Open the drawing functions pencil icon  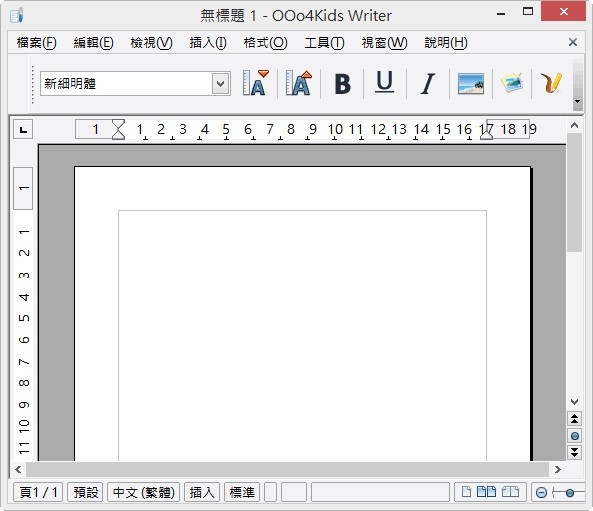click(x=551, y=83)
